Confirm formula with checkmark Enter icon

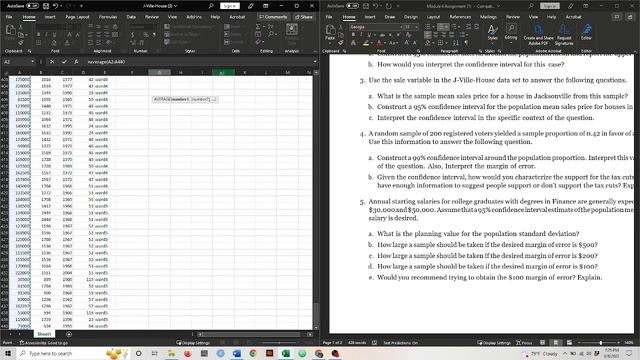[64, 62]
